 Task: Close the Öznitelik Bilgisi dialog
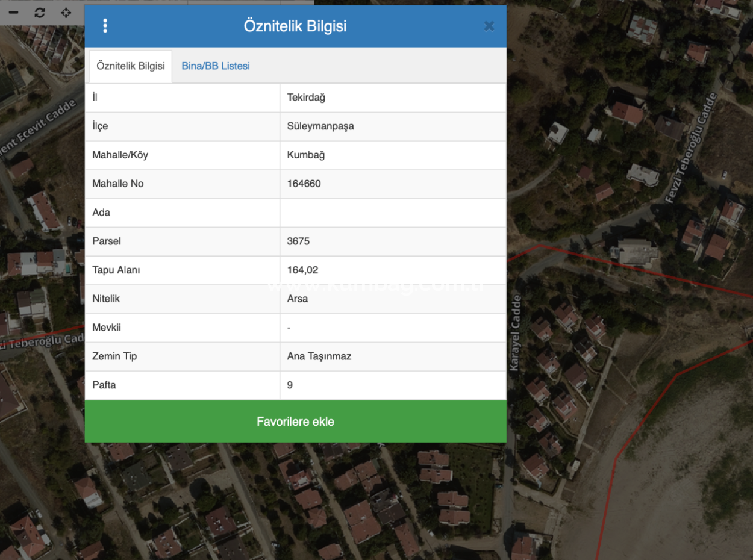click(x=489, y=26)
